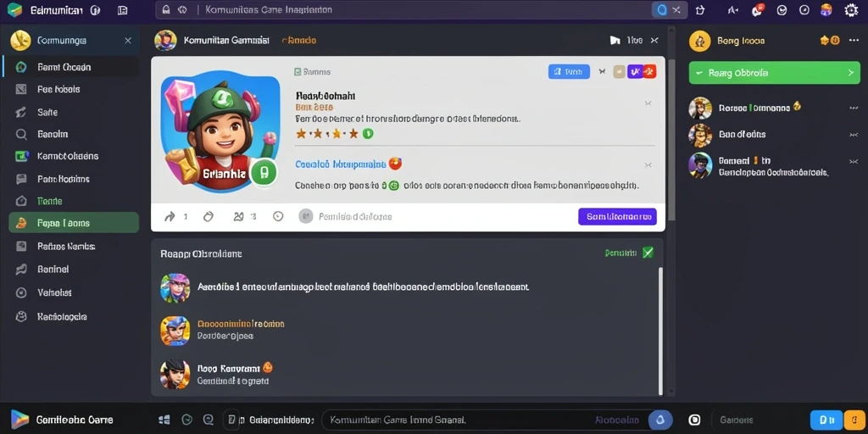Open the three-dots menu in right panel header

pyautogui.click(x=853, y=41)
